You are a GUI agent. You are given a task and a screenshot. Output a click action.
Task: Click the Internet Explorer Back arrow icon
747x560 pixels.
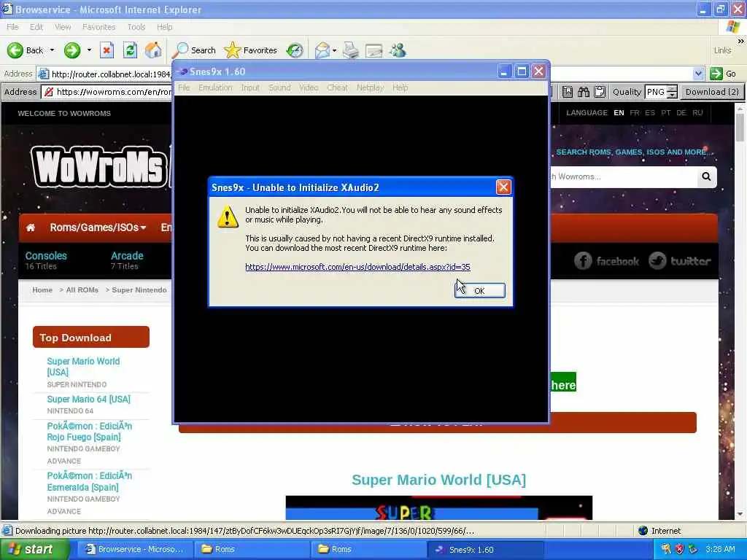[15, 50]
